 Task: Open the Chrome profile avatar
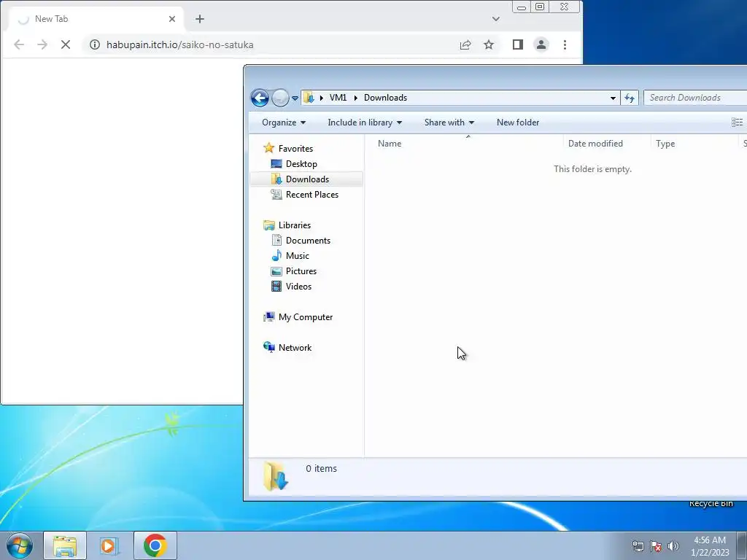[x=541, y=44]
